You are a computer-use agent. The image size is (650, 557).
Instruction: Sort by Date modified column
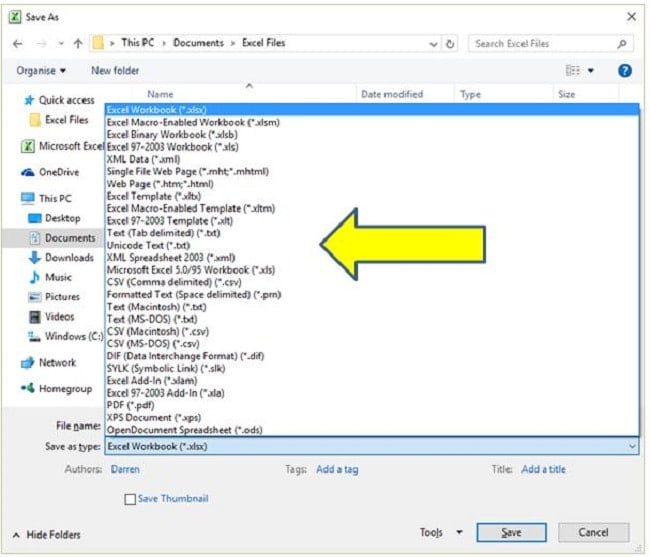[x=392, y=94]
